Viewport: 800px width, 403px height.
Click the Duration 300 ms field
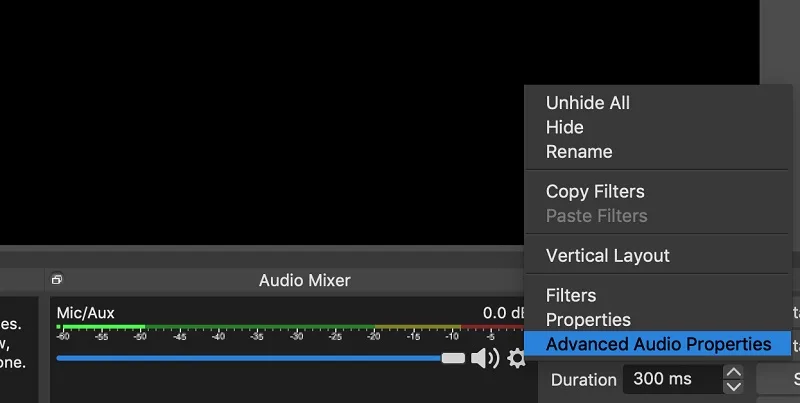click(x=673, y=379)
